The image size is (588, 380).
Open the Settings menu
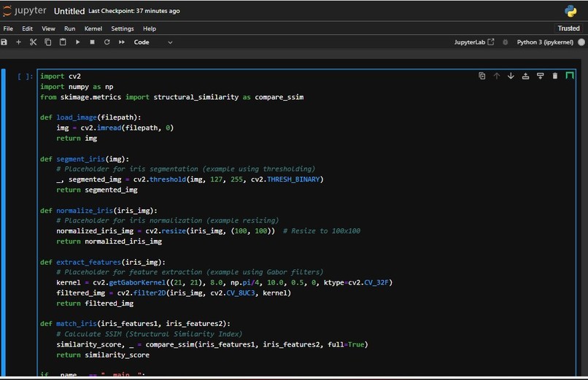tap(123, 29)
